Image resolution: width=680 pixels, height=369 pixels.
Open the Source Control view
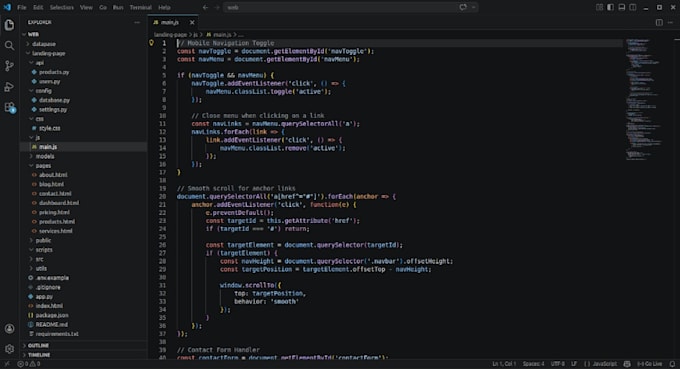[9, 66]
